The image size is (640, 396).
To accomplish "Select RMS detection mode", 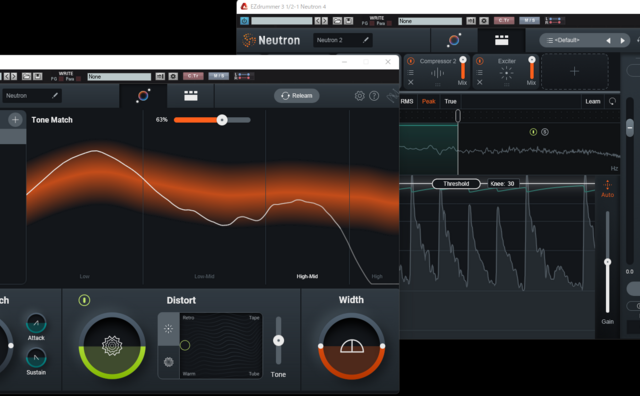I will tap(407, 101).
